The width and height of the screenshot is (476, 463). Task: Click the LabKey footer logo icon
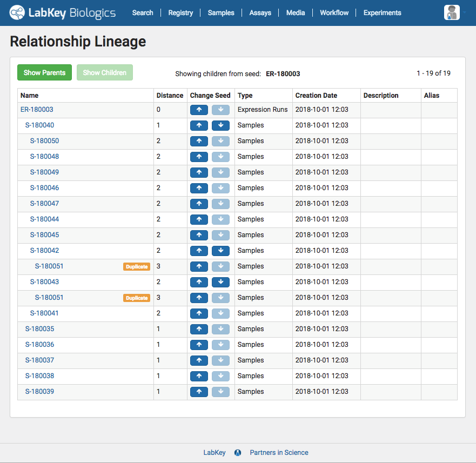click(238, 453)
